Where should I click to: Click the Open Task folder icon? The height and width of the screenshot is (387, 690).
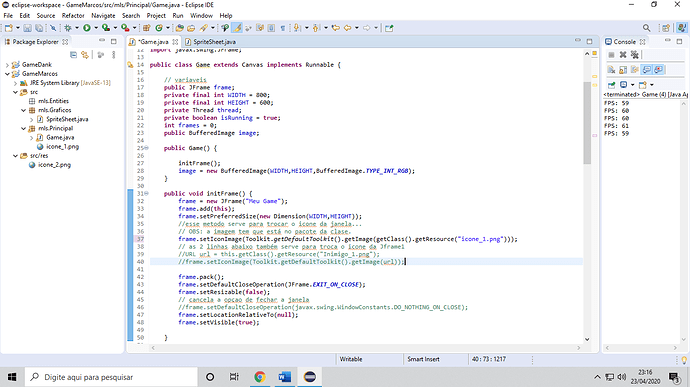[x=191, y=28]
